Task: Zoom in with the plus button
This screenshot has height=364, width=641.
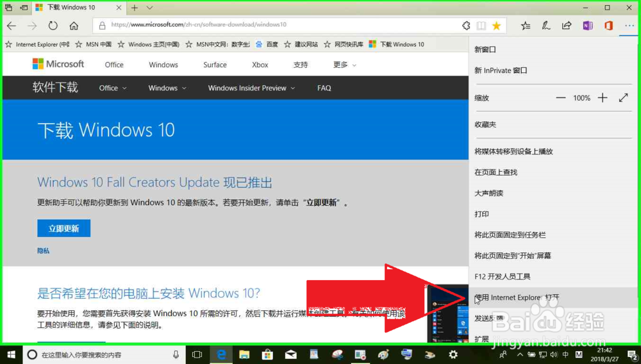Action: point(603,98)
